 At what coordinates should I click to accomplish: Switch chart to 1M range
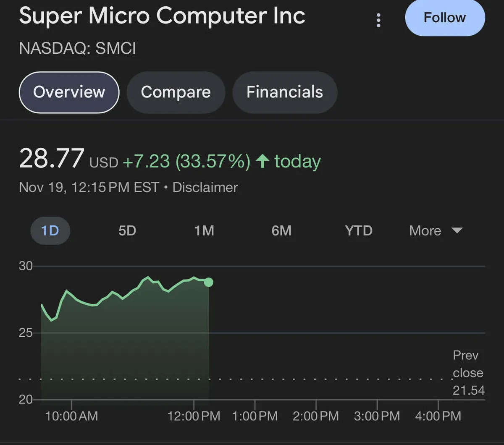pyautogui.click(x=204, y=230)
